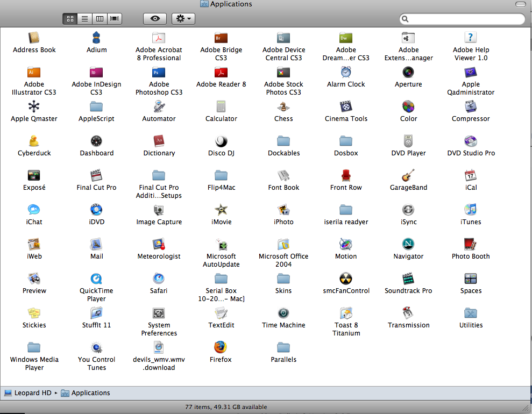Open the Disco DJ icon
The image size is (532, 414).
221,141
